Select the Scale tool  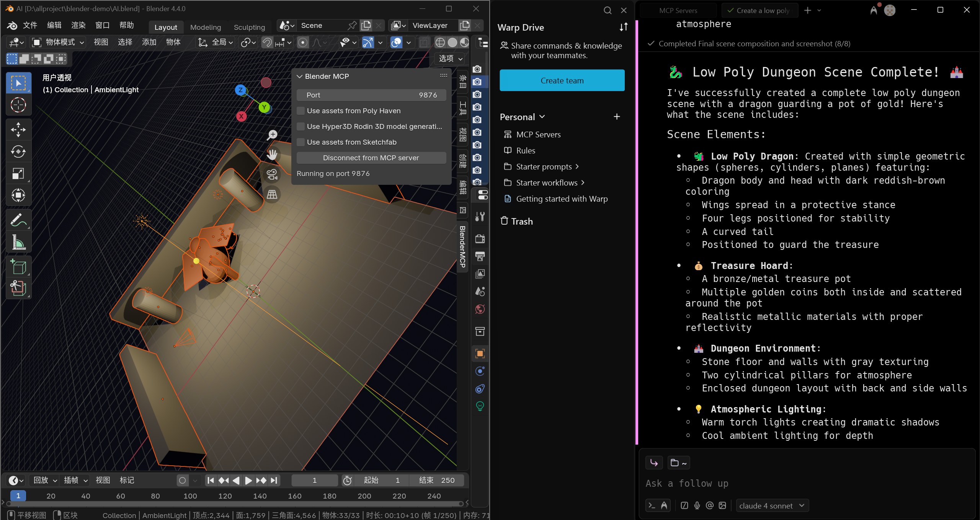tap(18, 173)
